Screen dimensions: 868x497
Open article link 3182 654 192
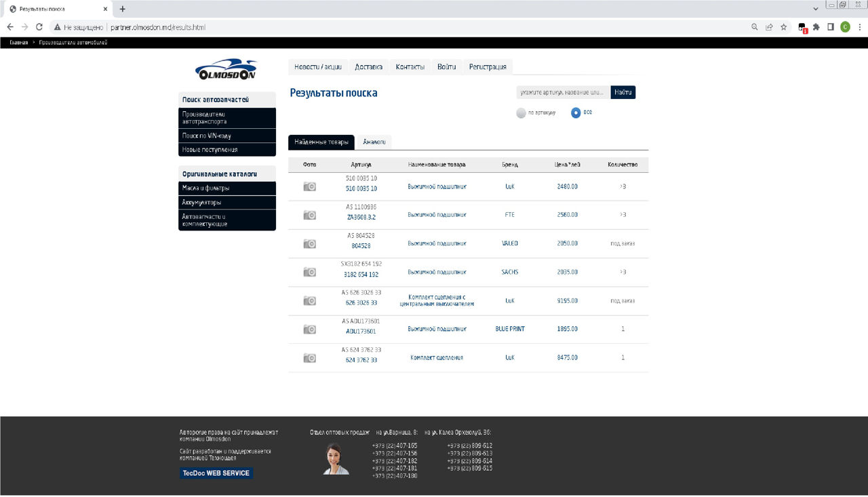[x=361, y=275]
